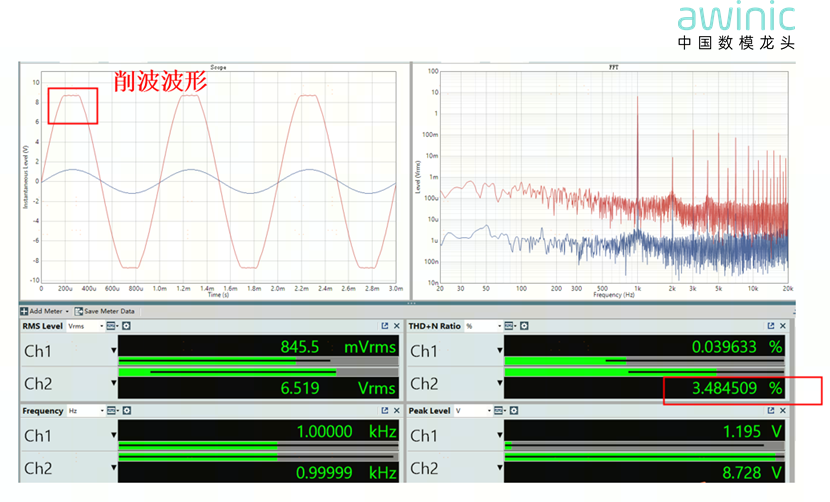Click the THD+N Ratio settings icon
Screen dimensions: 830x502
coord(524,326)
